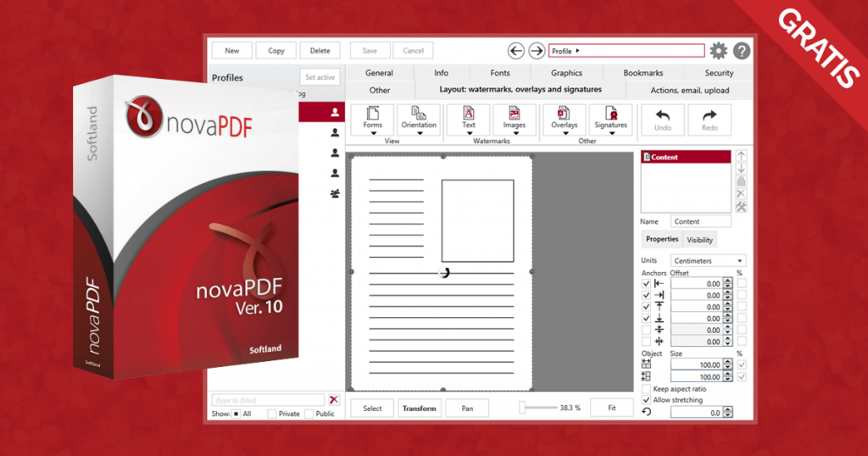This screenshot has width=868, height=456.
Task: Open the Forms view tool
Action: [372, 119]
